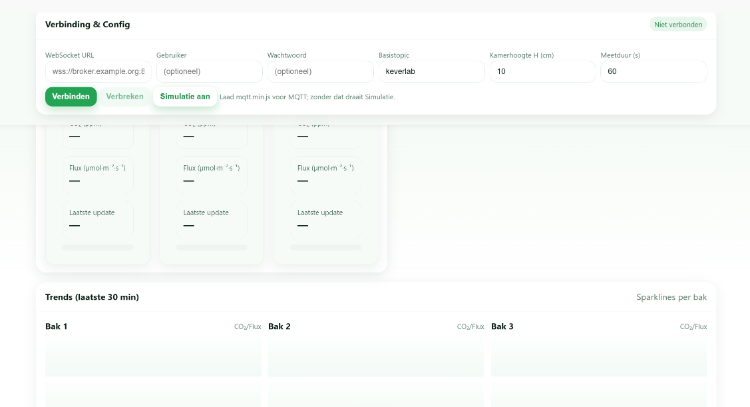This screenshot has width=750, height=407.
Task: Toggle the Simulatie aan switch
Action: pyautogui.click(x=185, y=97)
